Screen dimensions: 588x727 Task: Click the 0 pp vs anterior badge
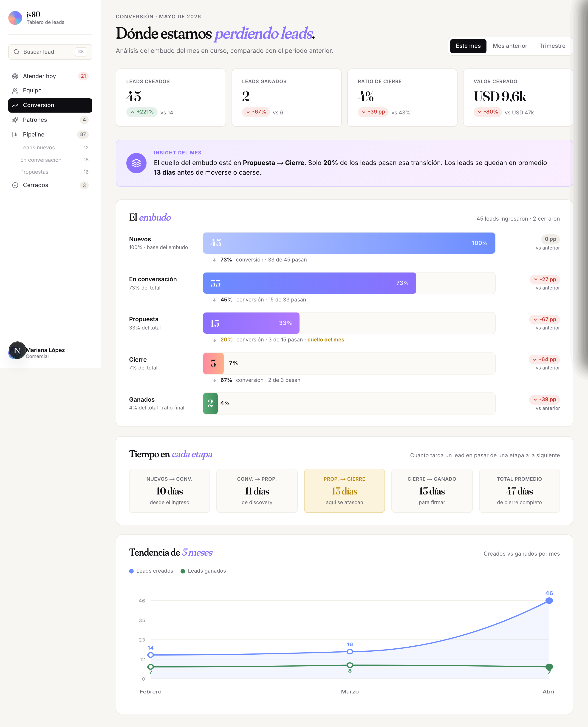click(550, 239)
